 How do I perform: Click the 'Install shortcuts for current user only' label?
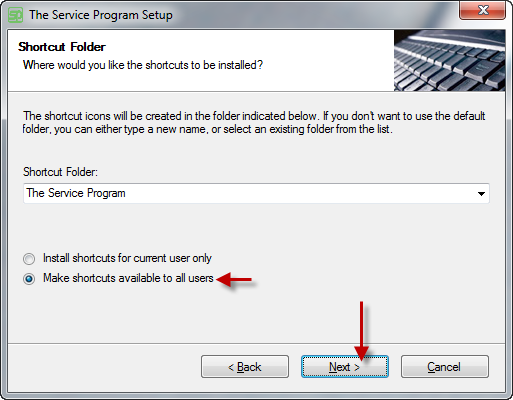tap(127, 258)
